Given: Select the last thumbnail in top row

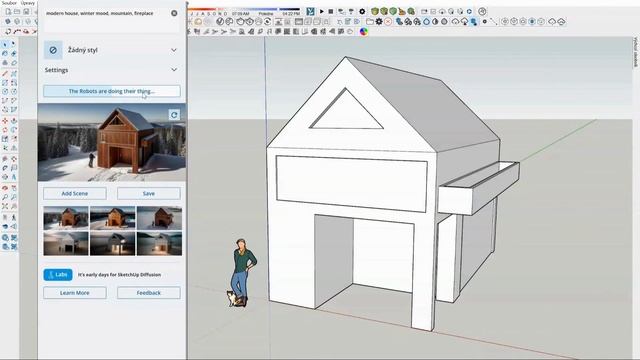Looking at the screenshot, I should [159, 218].
